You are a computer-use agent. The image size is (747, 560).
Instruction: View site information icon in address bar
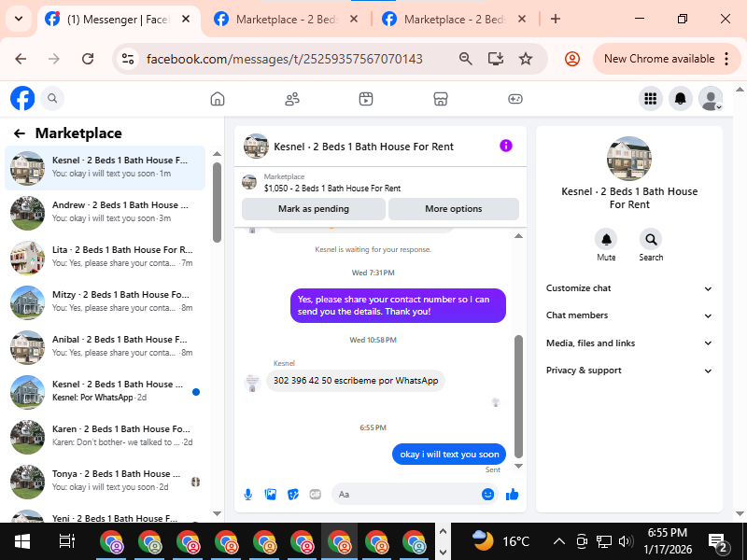pos(128,59)
